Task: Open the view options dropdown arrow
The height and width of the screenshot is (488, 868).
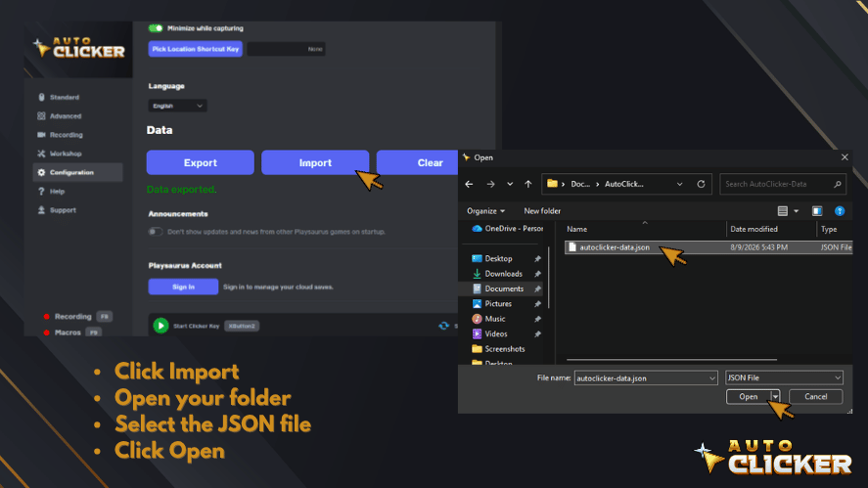Action: coord(796,211)
